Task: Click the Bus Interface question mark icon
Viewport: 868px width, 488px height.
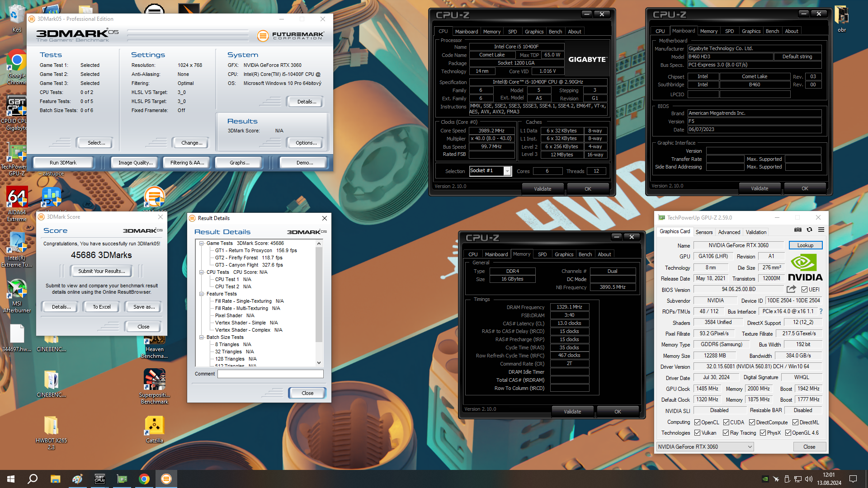Action: [x=821, y=311]
